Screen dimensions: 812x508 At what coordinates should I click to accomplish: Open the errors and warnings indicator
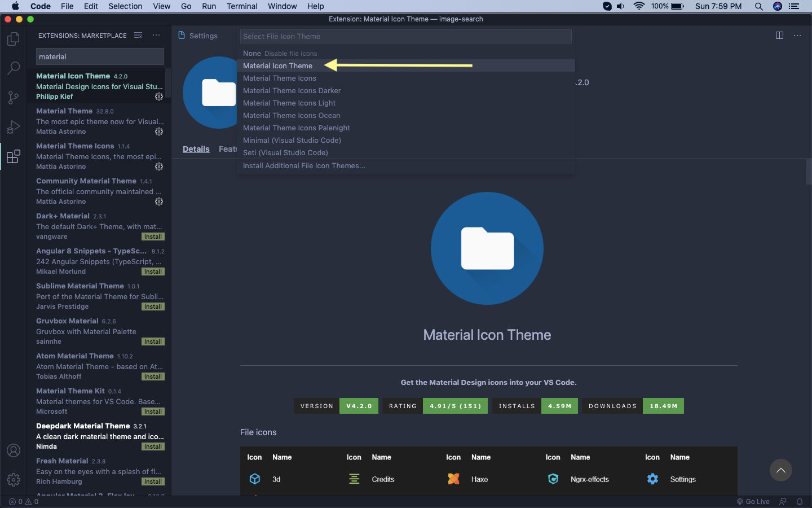(x=24, y=501)
